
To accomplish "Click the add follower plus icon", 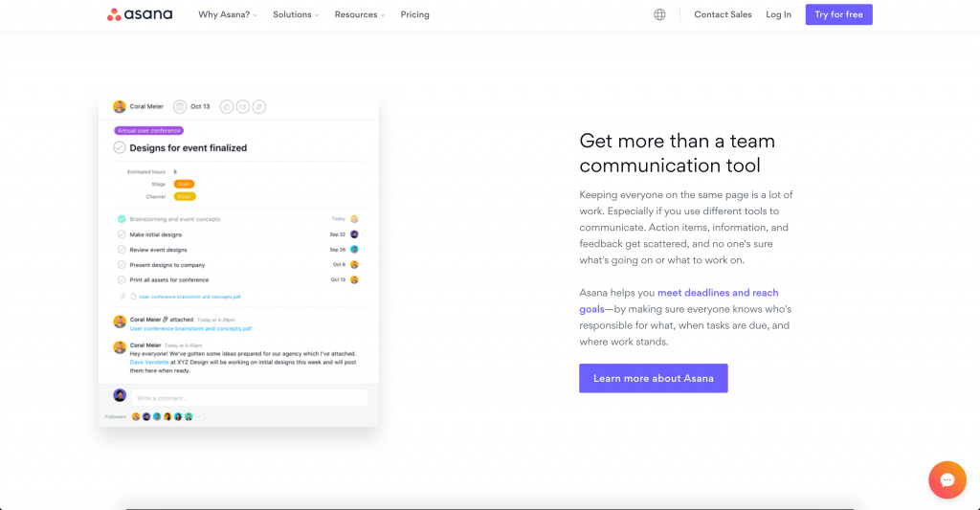I will tap(199, 417).
